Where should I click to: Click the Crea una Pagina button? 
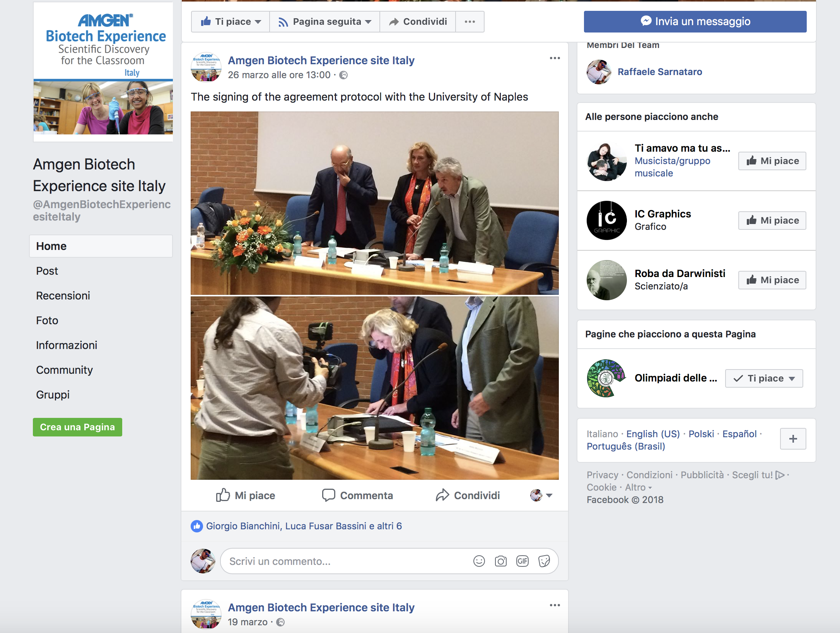77,427
